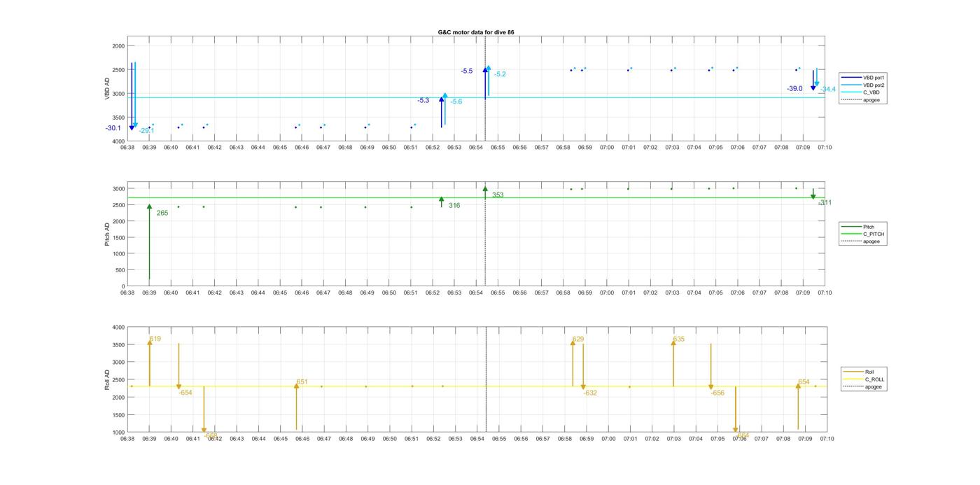
Task: Click the '-5.6' annotation in the VBD plot
Action: (x=456, y=102)
